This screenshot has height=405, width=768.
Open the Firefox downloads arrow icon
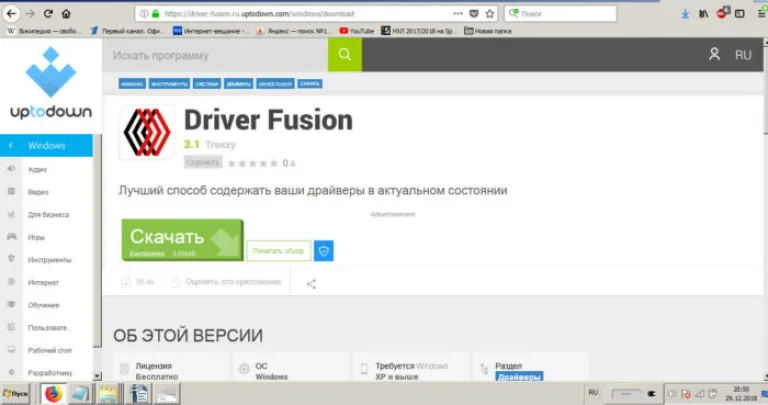pyautogui.click(x=685, y=14)
